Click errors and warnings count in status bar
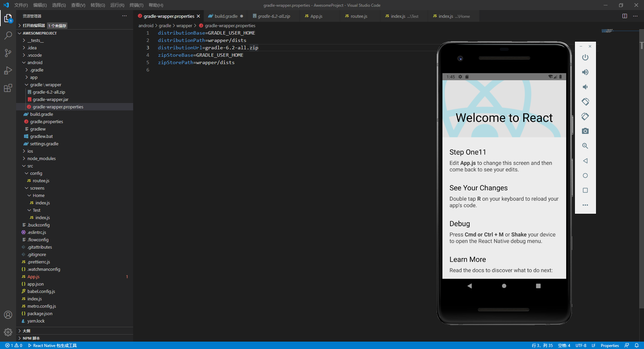 pyautogui.click(x=14, y=345)
